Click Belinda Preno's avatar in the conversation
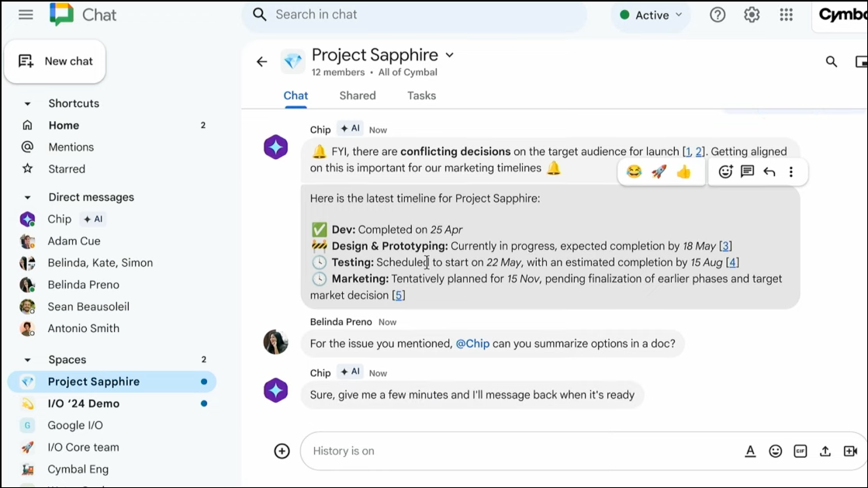868x488 pixels. click(x=275, y=342)
